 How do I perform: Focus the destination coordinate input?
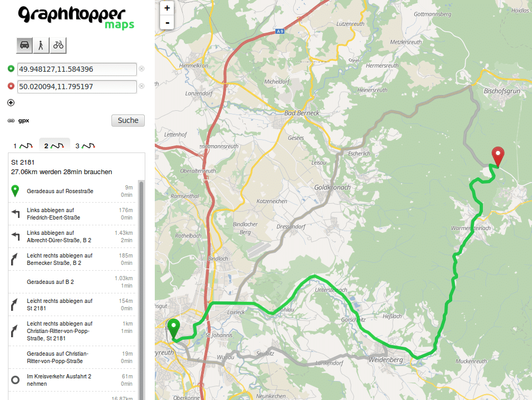click(77, 87)
